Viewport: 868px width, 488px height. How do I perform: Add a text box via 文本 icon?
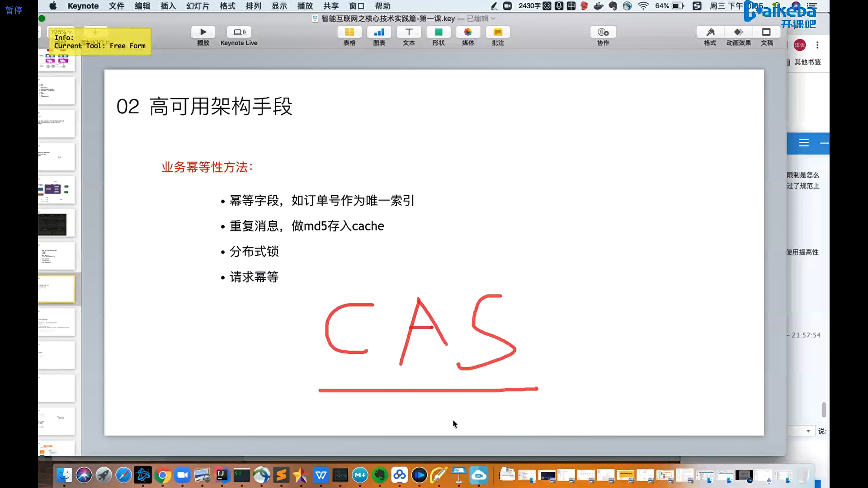(x=409, y=33)
